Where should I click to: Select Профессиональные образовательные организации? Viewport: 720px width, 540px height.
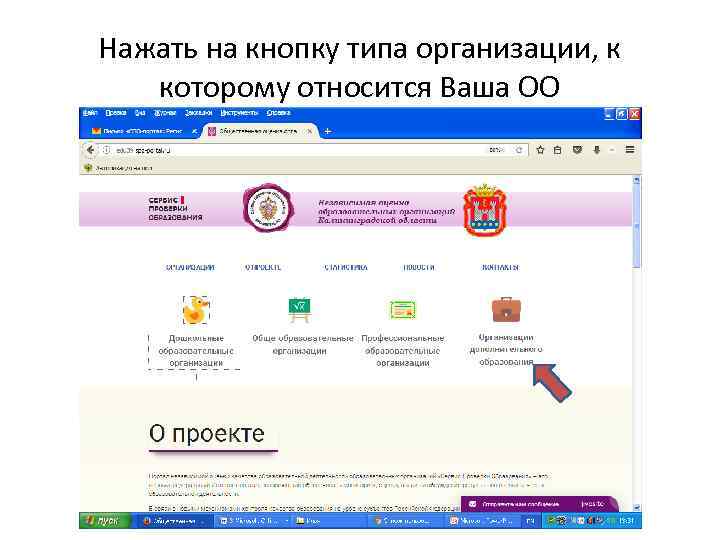(403, 350)
